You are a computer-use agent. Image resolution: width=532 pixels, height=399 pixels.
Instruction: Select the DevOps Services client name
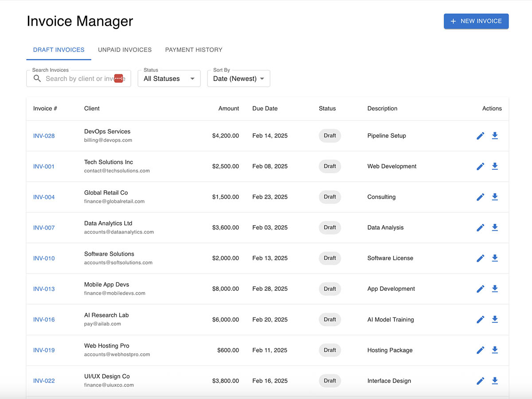coord(107,131)
